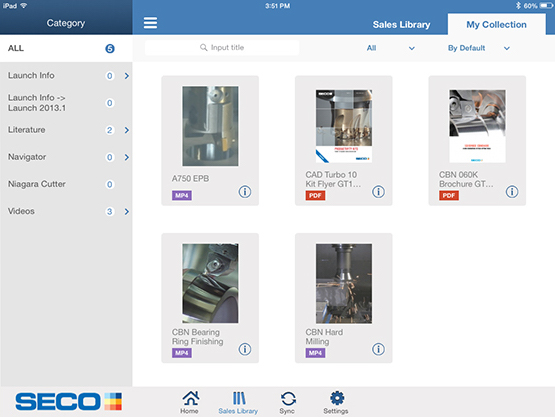The height and width of the screenshot is (417, 555).
Task: Select Niagara Cutter category
Action: click(x=66, y=184)
